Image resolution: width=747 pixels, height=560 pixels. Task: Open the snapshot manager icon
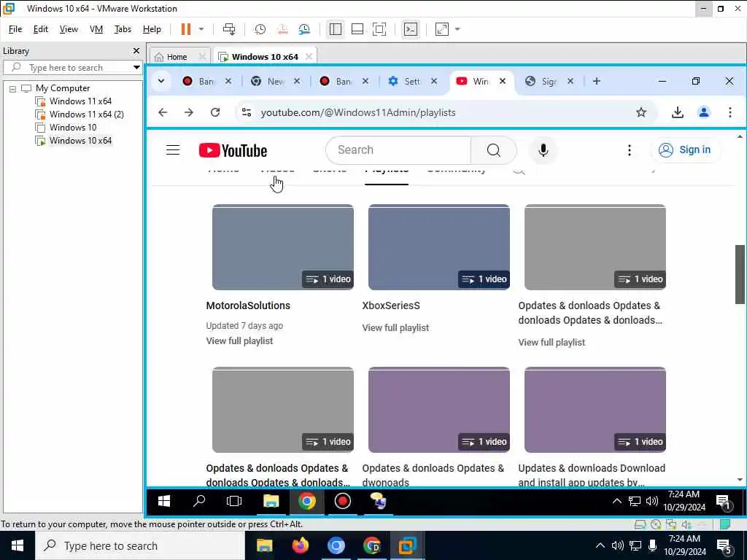tap(304, 29)
